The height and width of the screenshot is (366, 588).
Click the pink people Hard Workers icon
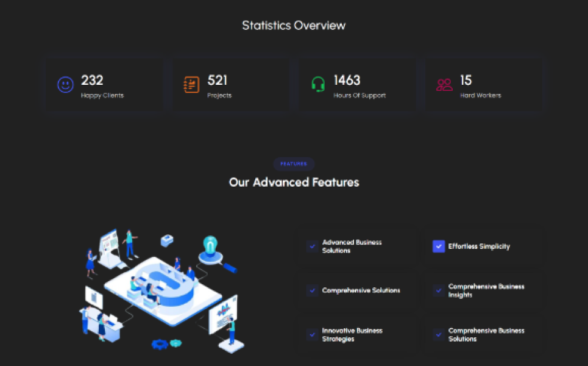(x=444, y=85)
